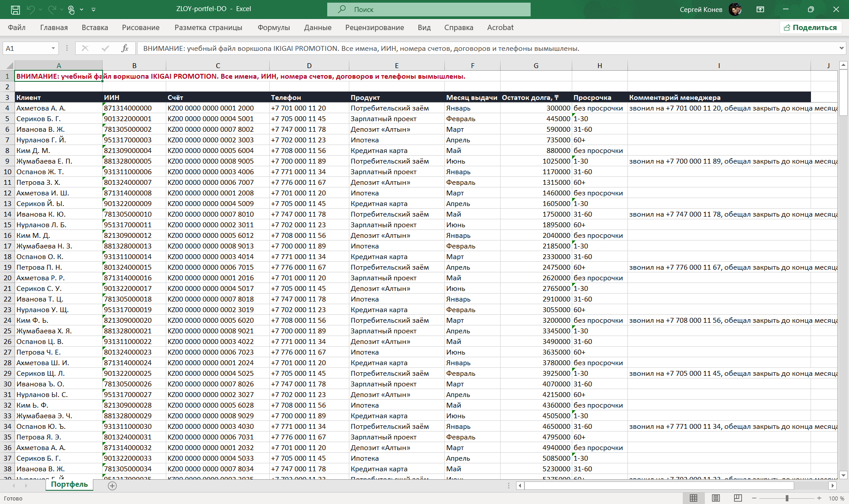
Task: Click the horizontal scrollbar right arrow
Action: click(833, 485)
